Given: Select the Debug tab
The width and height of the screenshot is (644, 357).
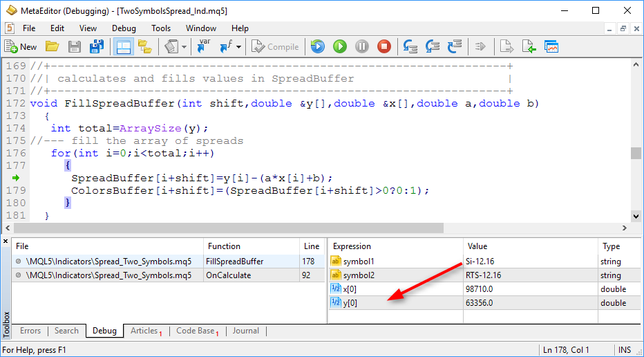Looking at the screenshot, I should click(104, 331).
